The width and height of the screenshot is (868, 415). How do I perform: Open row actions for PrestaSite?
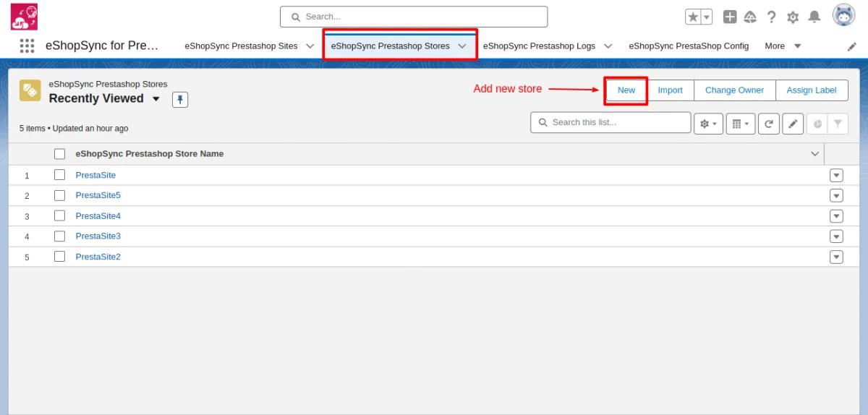point(837,175)
